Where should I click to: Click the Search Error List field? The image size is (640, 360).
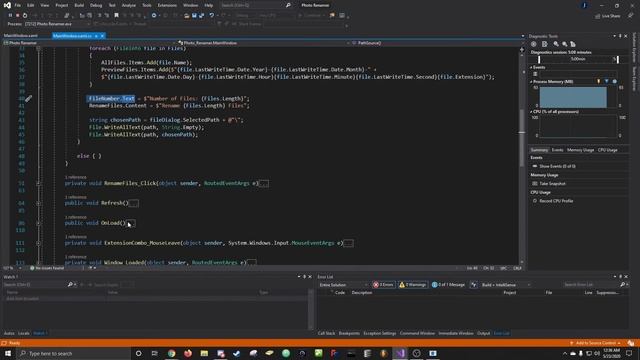click(x=591, y=285)
